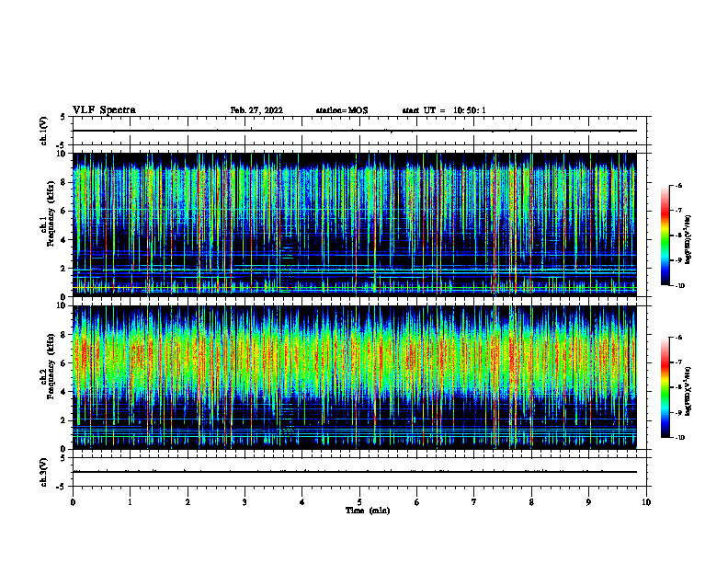The height and width of the screenshot is (563, 728).
Task: Click the time axis tick label "8"
Action: click(531, 502)
